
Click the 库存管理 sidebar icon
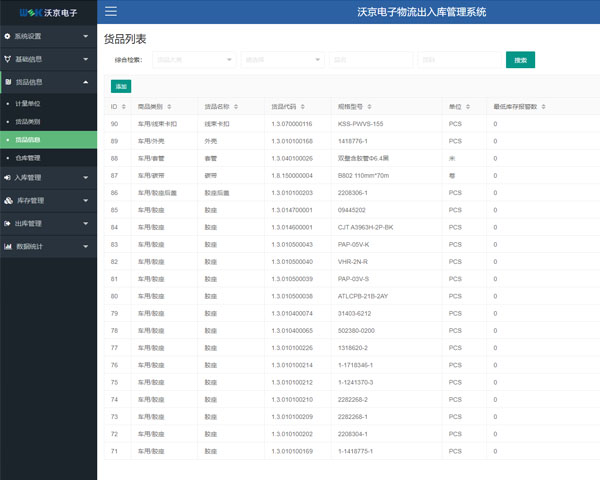coord(8,200)
